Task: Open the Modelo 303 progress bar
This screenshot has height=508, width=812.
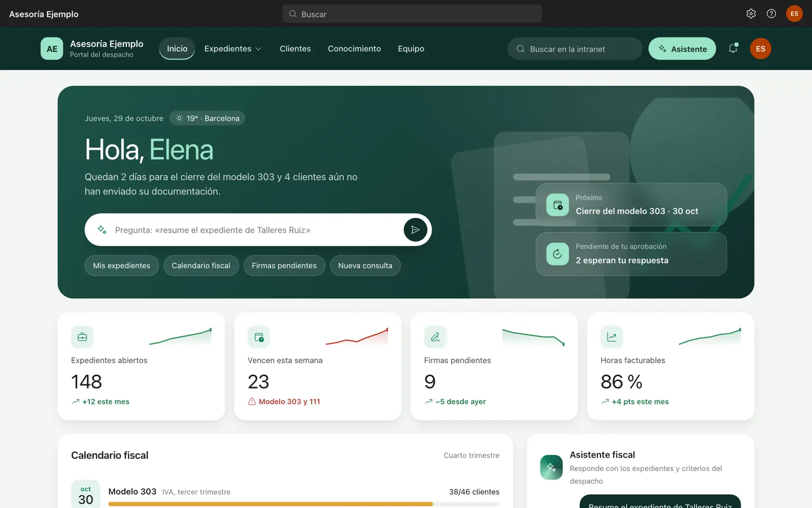Action: (304, 504)
